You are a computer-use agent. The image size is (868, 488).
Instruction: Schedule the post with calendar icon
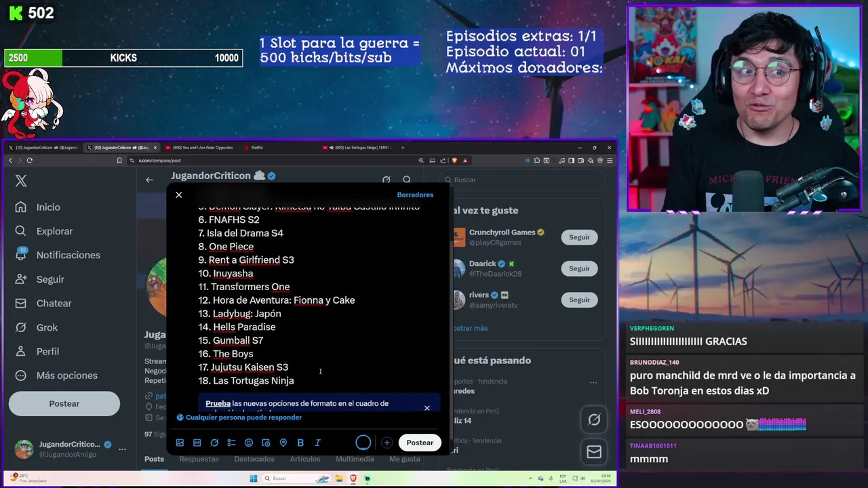pos(266,443)
